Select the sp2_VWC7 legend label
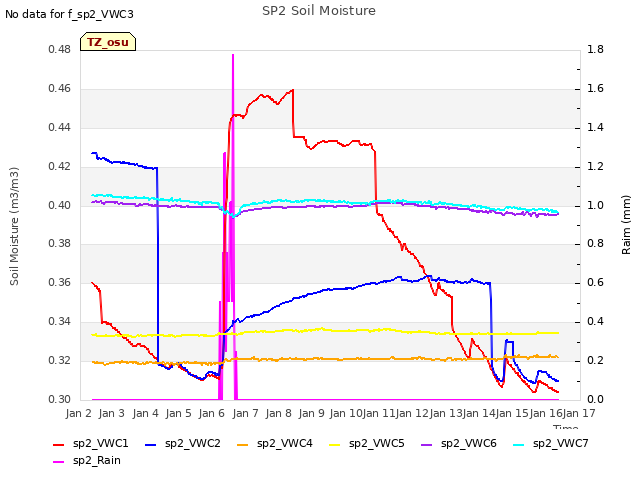The width and height of the screenshot is (640, 480). (560, 444)
